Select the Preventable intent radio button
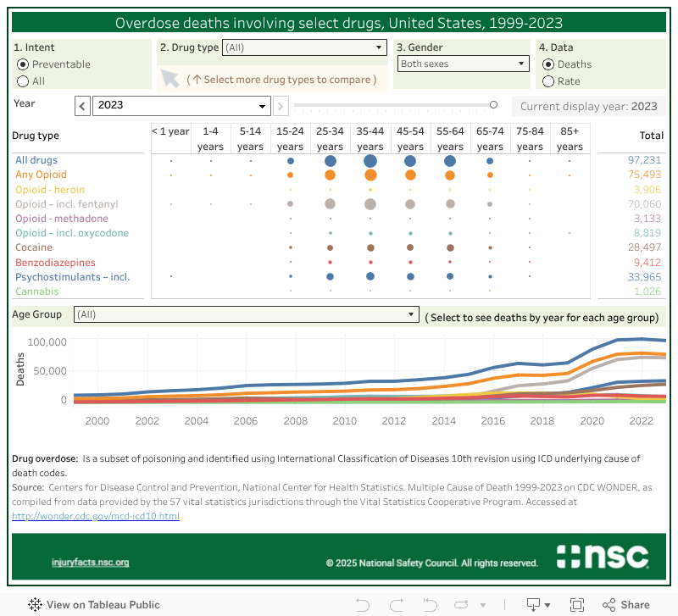This screenshot has width=678, height=616. tap(23, 64)
